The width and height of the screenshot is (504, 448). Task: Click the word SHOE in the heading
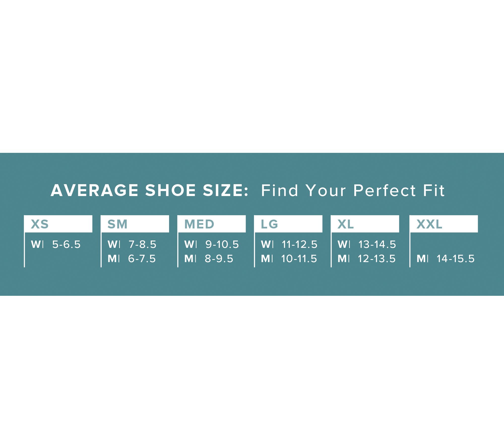click(171, 190)
